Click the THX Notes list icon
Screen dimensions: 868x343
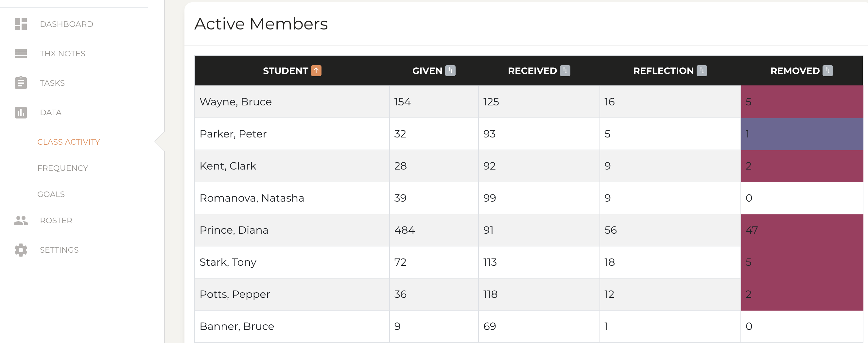click(x=21, y=54)
